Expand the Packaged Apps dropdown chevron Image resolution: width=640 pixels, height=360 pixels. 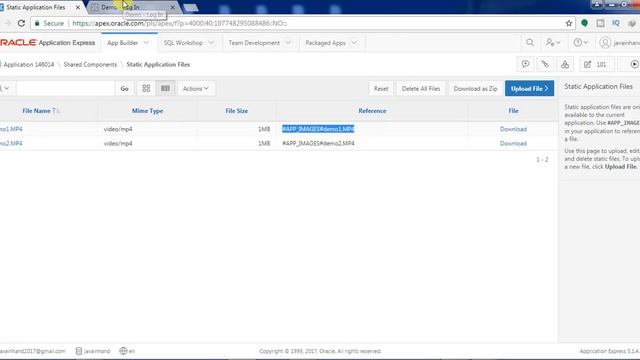coord(354,43)
